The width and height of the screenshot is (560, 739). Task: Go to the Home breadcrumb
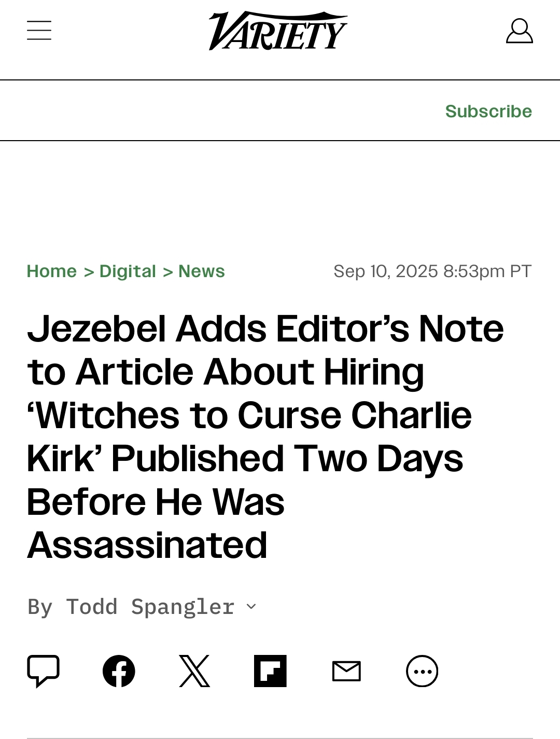pos(52,271)
